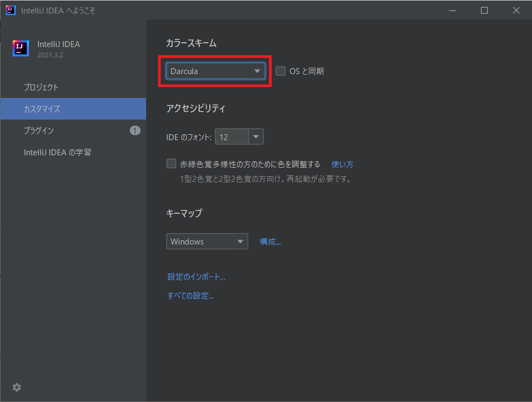This screenshot has height=402, width=532.
Task: Select the カスタマイズ sidebar item
Action: 73,109
